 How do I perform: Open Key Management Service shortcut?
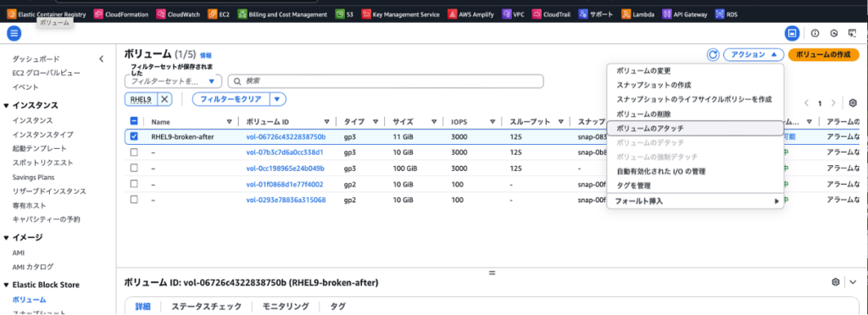(x=401, y=14)
